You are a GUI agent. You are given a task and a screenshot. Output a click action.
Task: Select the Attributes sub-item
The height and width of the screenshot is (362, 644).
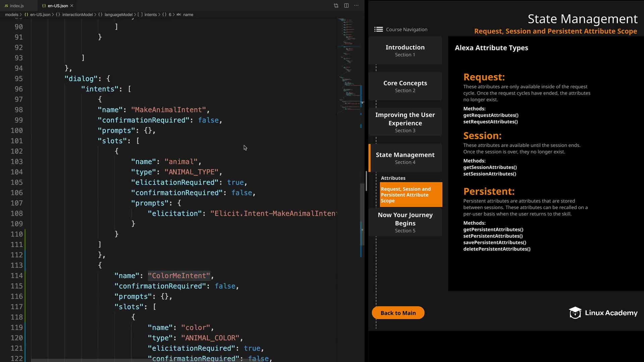[393, 178]
